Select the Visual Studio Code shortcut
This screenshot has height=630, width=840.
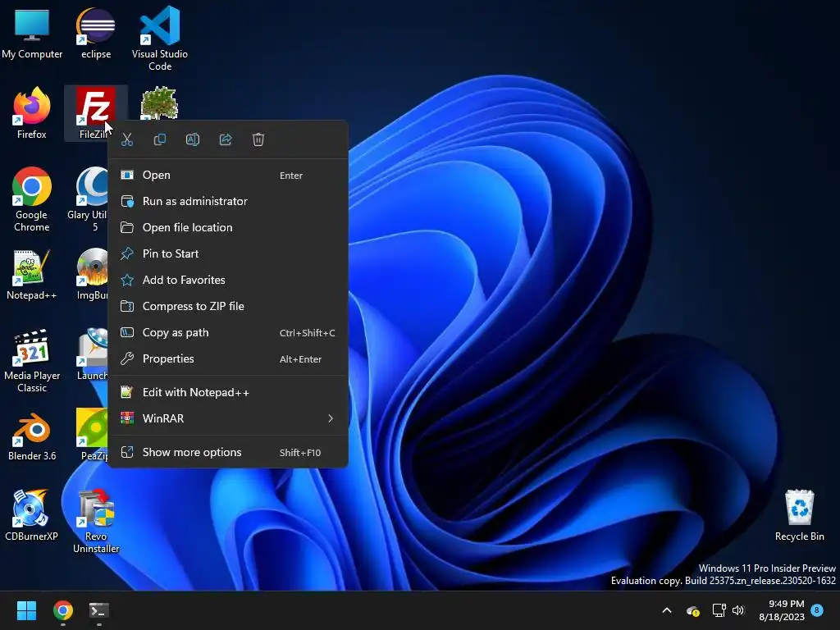pos(160,39)
